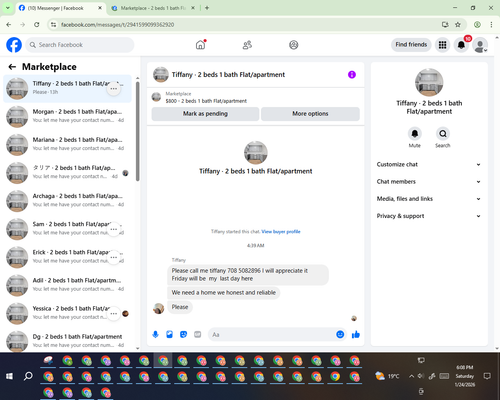500x400 pixels.
Task: Open View buyer profile link
Action: tap(281, 232)
